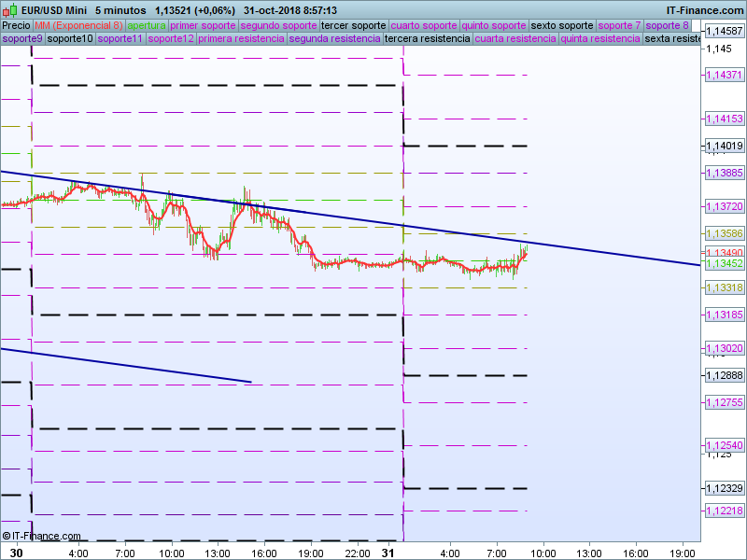Select the soporte10 label
The image size is (747, 560).
70,39
